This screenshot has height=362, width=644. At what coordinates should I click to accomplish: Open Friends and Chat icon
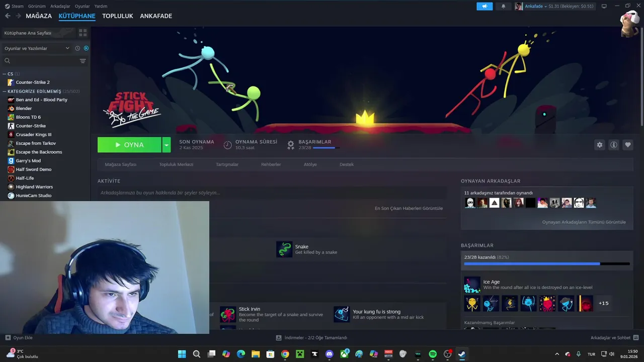[636, 338]
